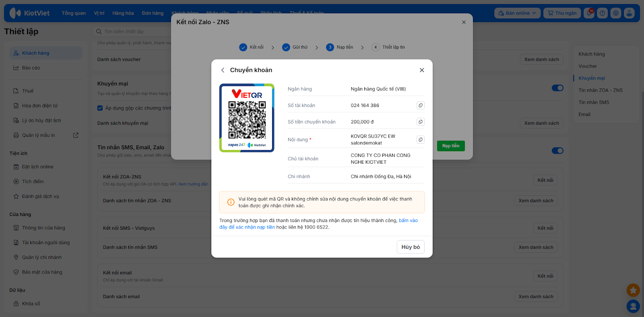
Task: Open the Thu ngân cashier button
Action: pos(562,13)
